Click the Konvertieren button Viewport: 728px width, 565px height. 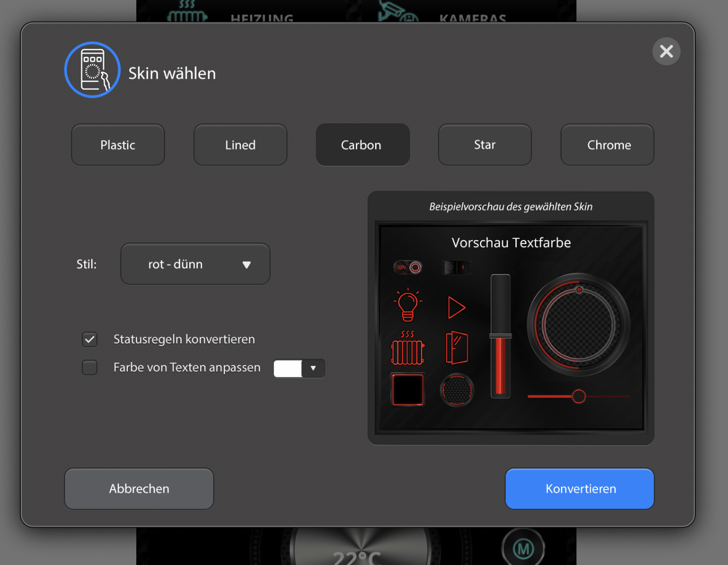tap(580, 489)
